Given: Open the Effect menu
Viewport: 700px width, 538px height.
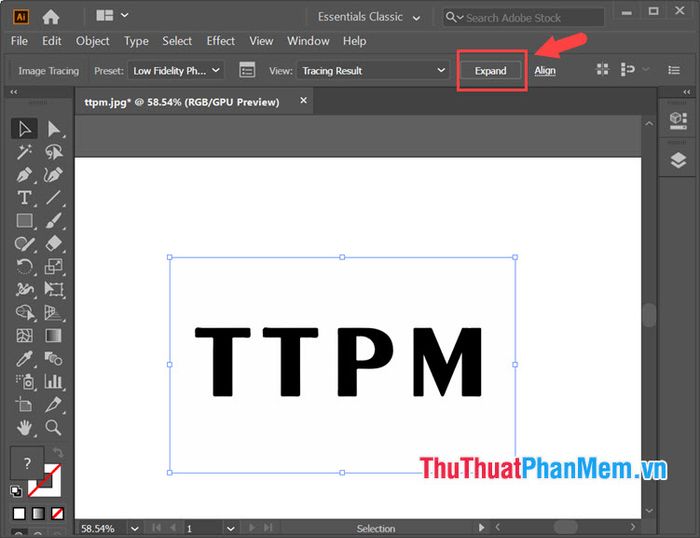Looking at the screenshot, I should (221, 41).
